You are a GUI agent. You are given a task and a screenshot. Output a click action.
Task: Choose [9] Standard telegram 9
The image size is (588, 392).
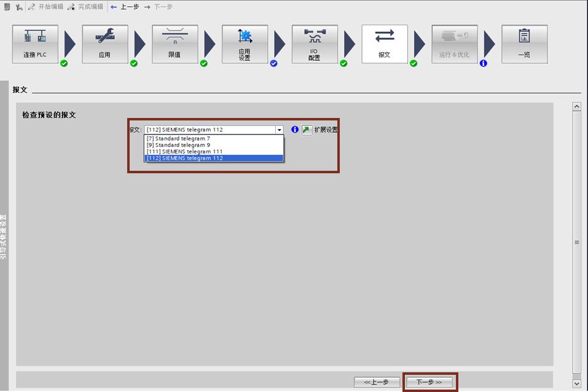click(213, 145)
